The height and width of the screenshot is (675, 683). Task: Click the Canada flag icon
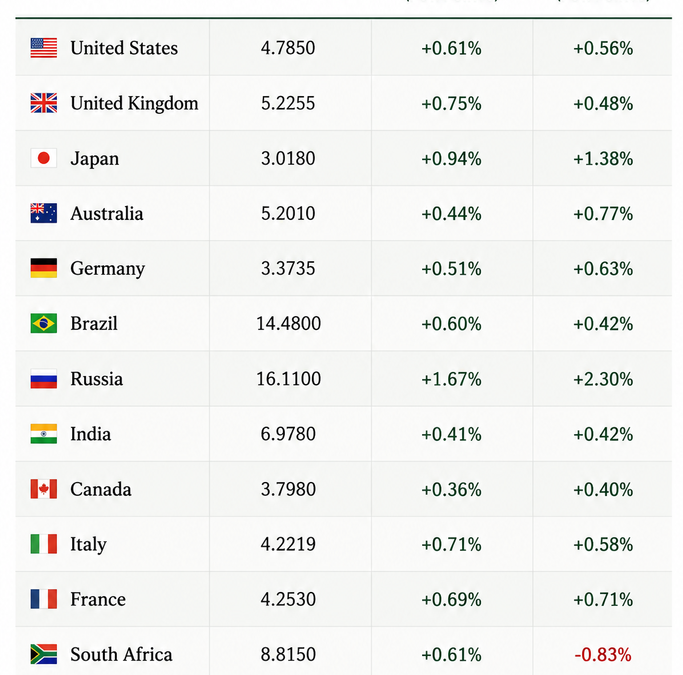(44, 489)
